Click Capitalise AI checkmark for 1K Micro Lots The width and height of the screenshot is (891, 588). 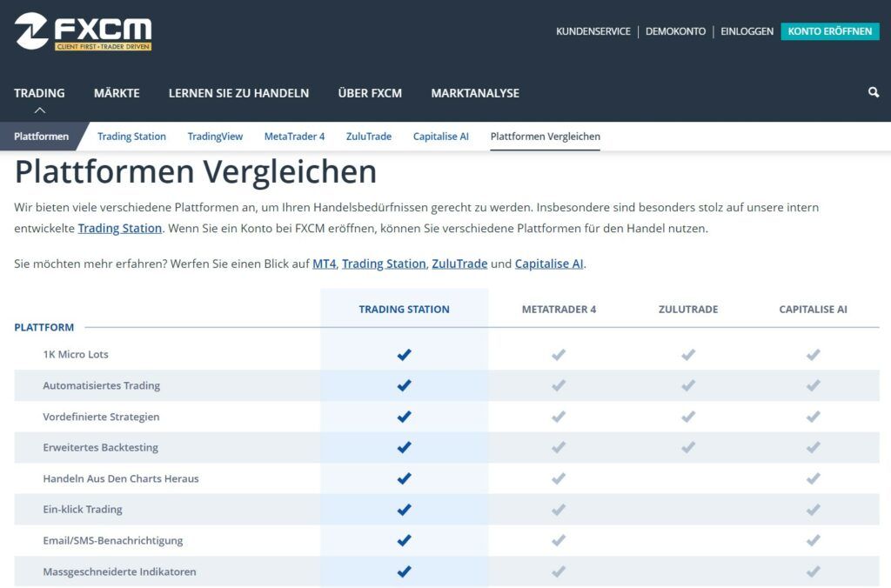tap(814, 355)
